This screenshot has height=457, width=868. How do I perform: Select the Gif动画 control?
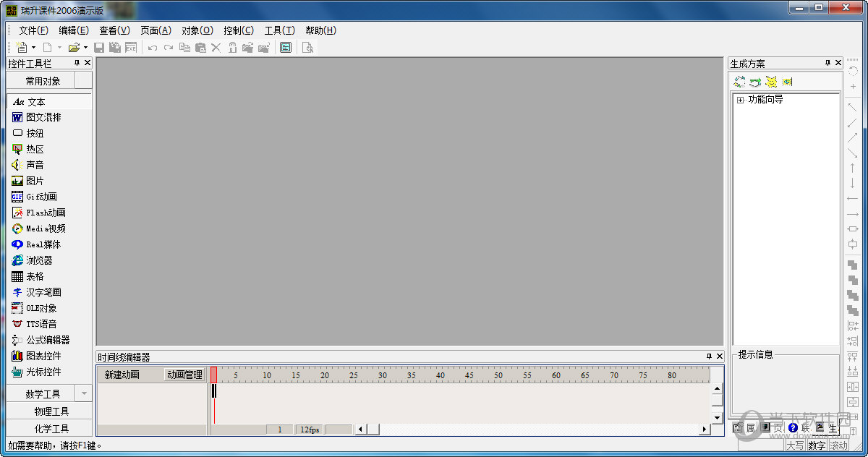pyautogui.click(x=49, y=197)
